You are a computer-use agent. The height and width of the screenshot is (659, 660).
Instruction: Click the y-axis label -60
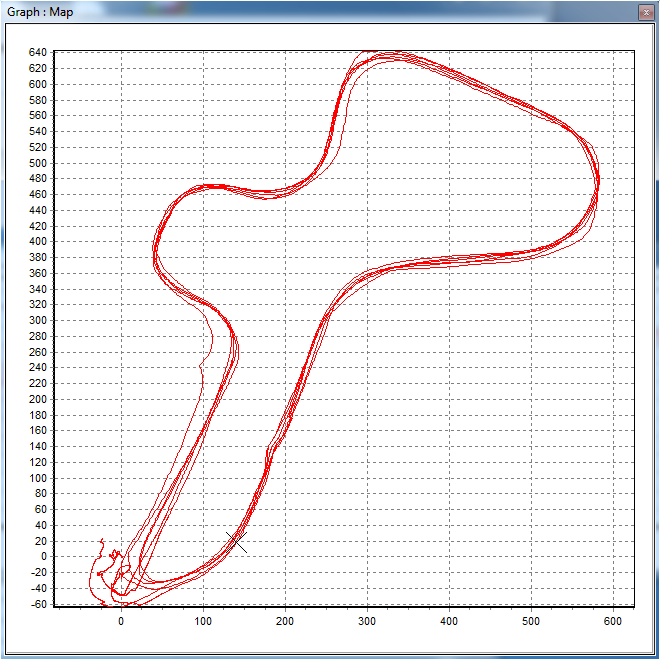37,604
